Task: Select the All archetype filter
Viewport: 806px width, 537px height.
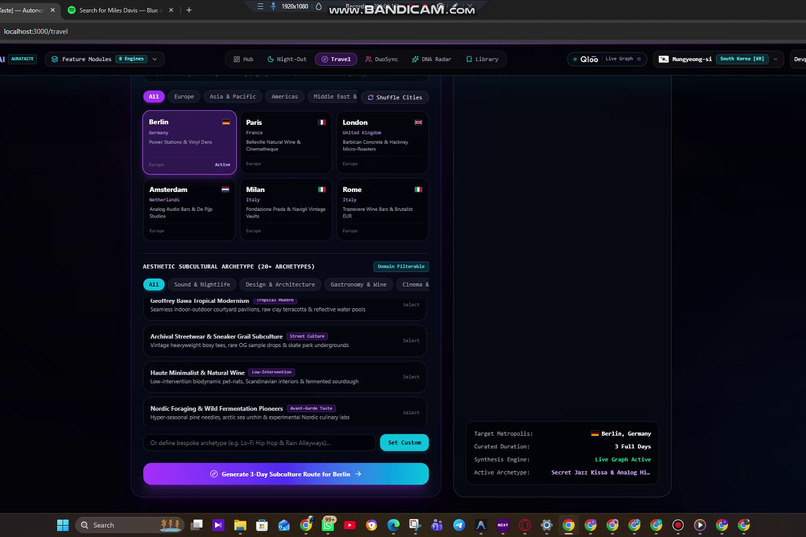Action: click(154, 284)
